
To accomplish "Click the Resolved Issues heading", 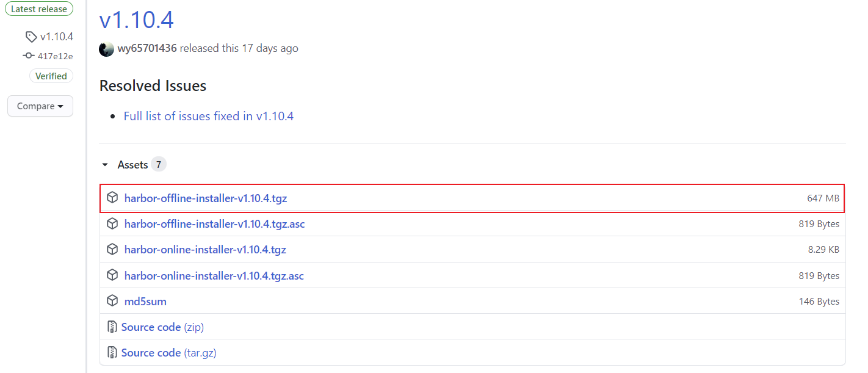I will [x=153, y=86].
